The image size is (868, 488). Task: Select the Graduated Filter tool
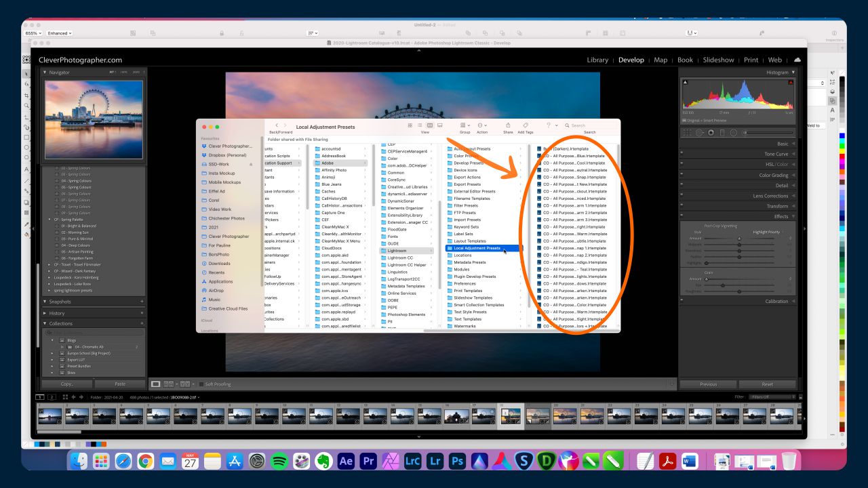tap(722, 132)
